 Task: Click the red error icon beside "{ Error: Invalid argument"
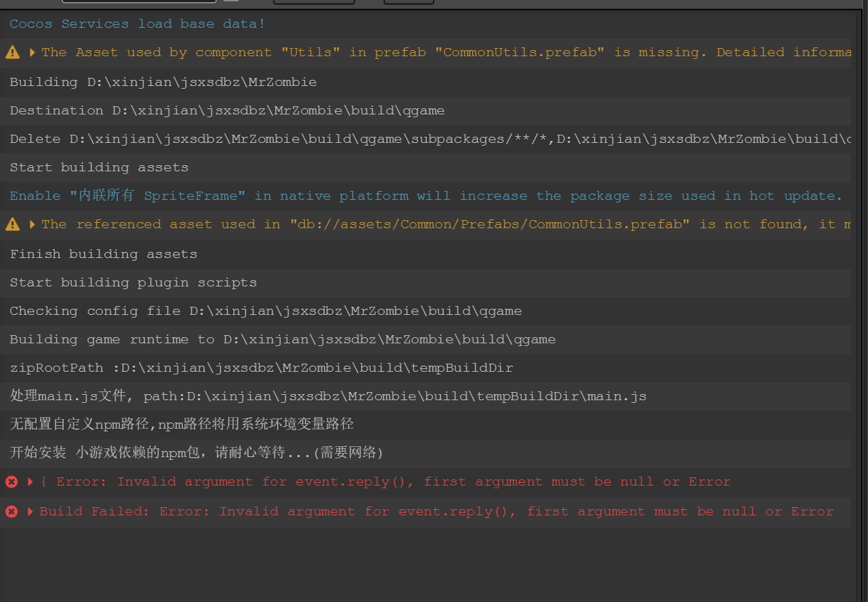coord(12,481)
